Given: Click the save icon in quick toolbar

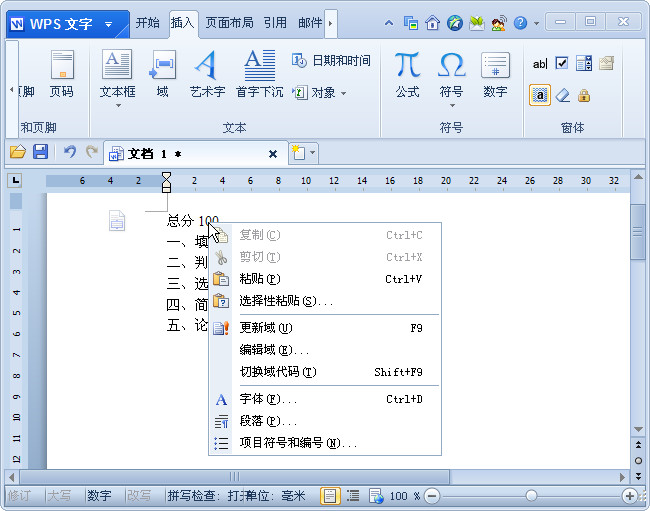Looking at the screenshot, I should [x=41, y=152].
